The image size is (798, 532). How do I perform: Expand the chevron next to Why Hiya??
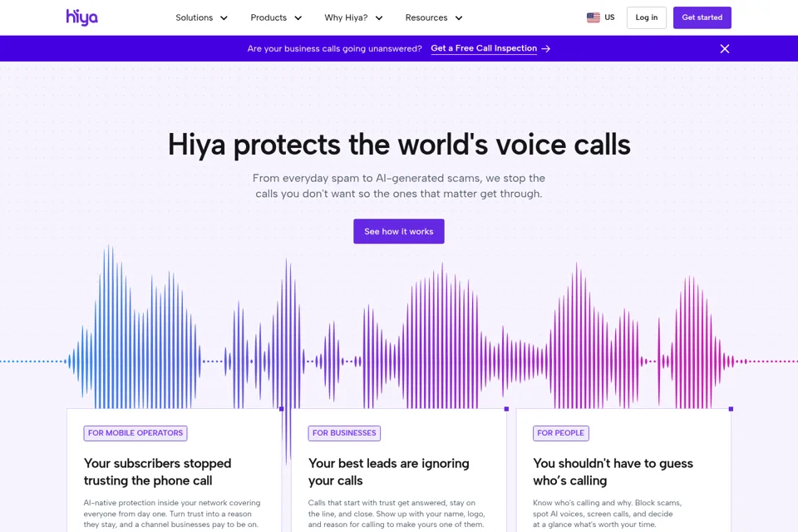point(379,18)
